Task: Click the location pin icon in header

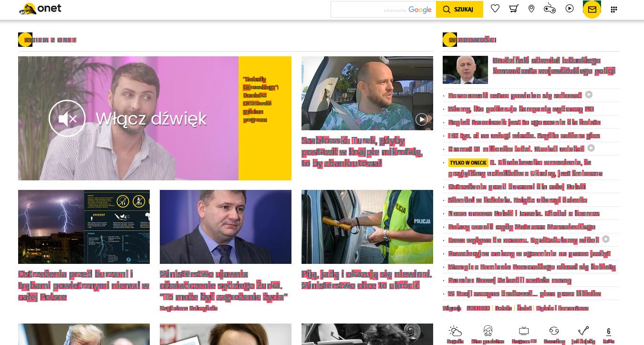Action: tap(531, 9)
